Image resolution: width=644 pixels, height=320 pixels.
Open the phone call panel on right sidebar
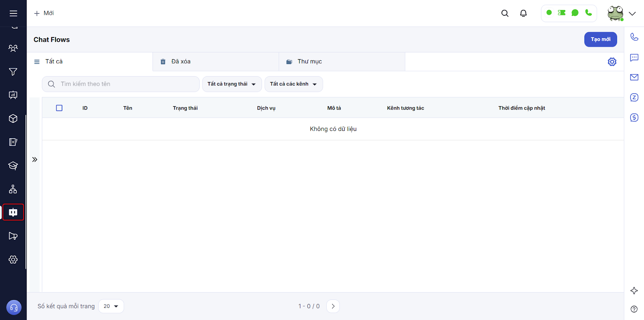[634, 37]
